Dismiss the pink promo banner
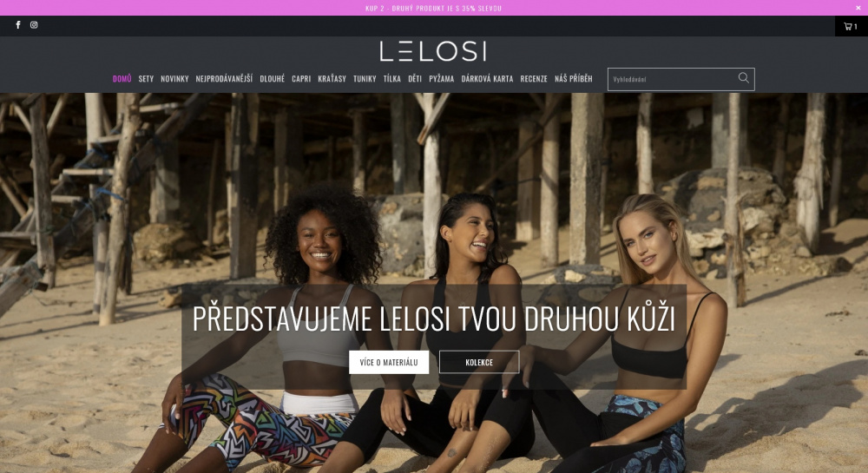 click(x=858, y=8)
